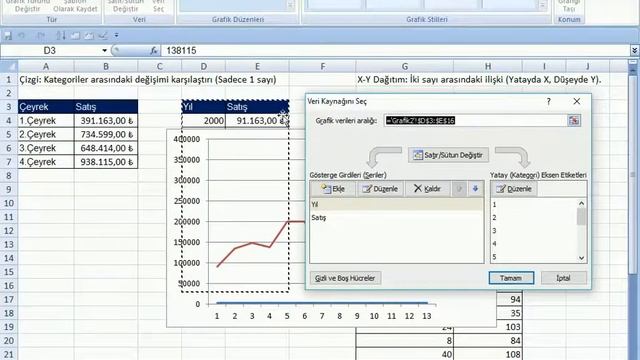The width and height of the screenshot is (640, 360).
Task: Click the cell with value 108 in column H
Action: [488, 354]
